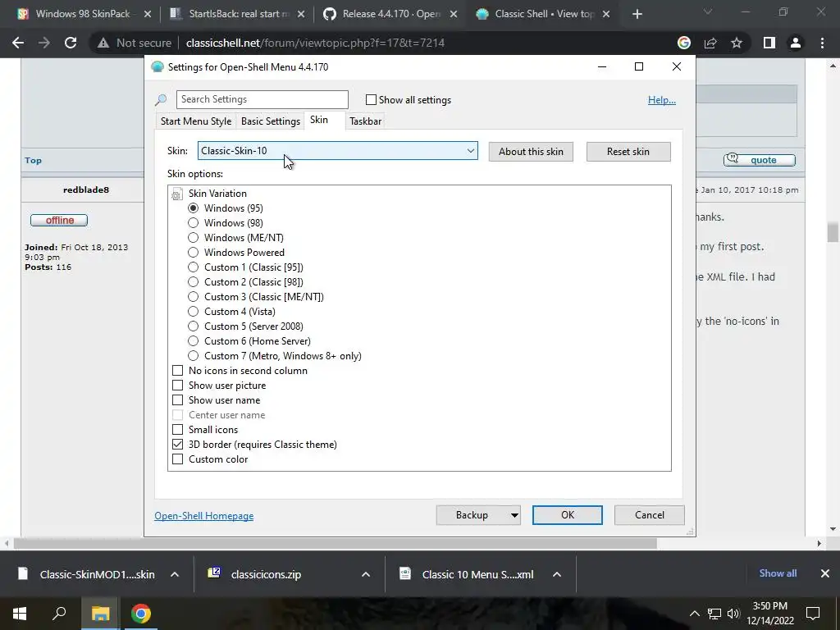Open a new tab with plus icon

[637, 14]
